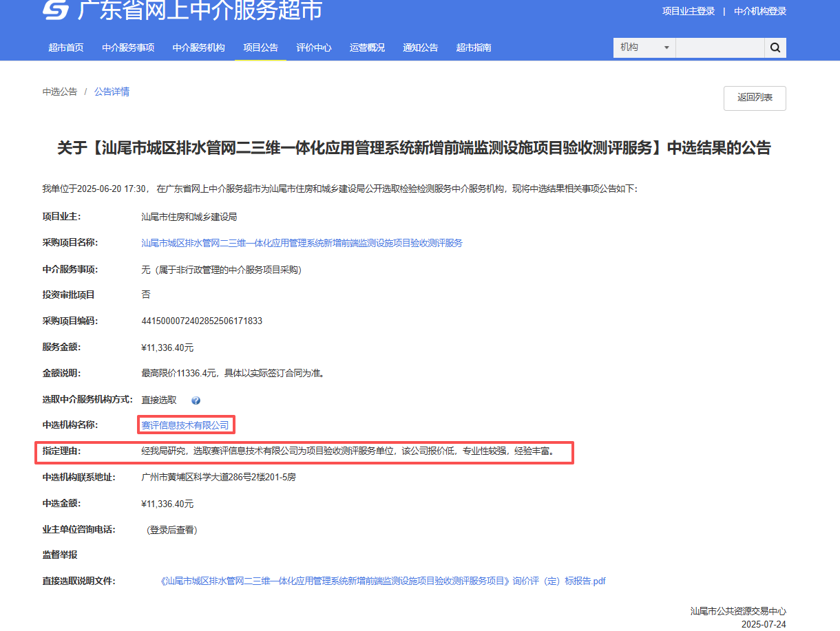The image size is (840, 631).
Task: Click 中介机构登录 link
Action: (x=760, y=11)
